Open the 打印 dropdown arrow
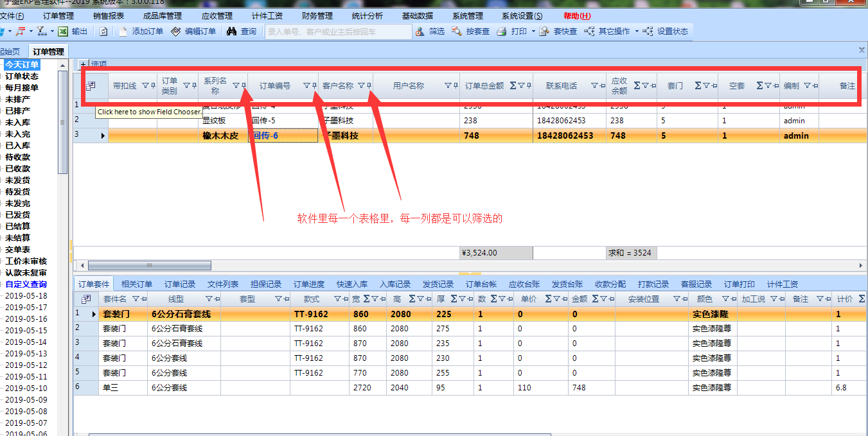Screen dimensions: 868x436 (x=533, y=31)
